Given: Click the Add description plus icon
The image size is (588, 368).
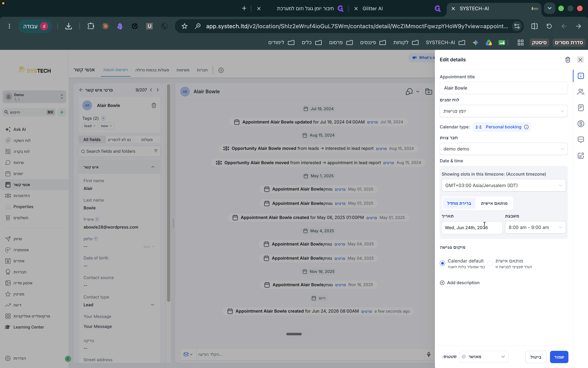Looking at the screenshot, I should tap(442, 283).
